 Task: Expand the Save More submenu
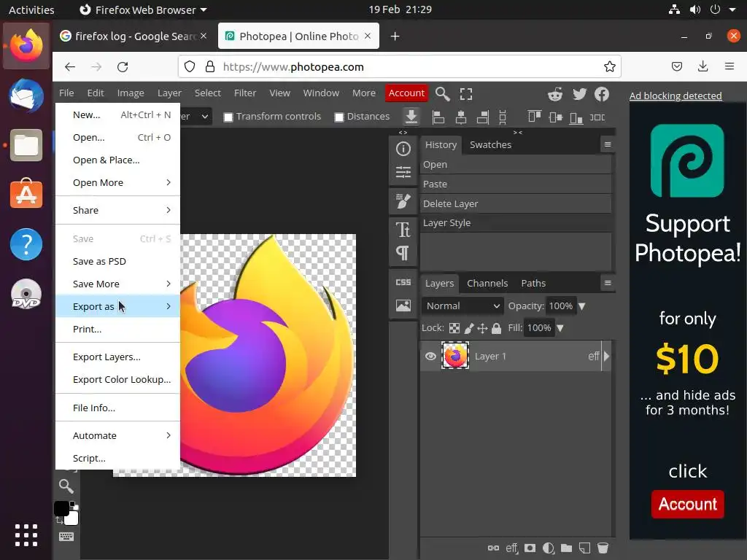tap(117, 284)
